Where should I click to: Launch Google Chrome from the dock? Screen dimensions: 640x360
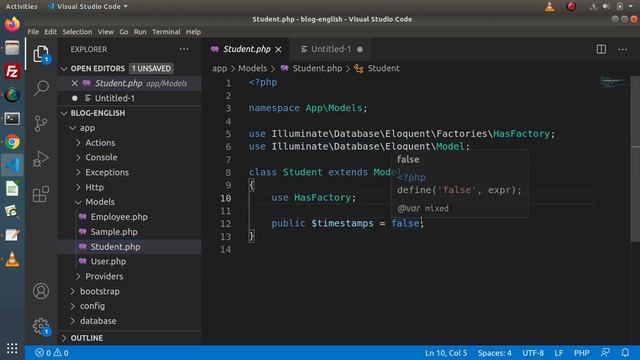[12, 142]
